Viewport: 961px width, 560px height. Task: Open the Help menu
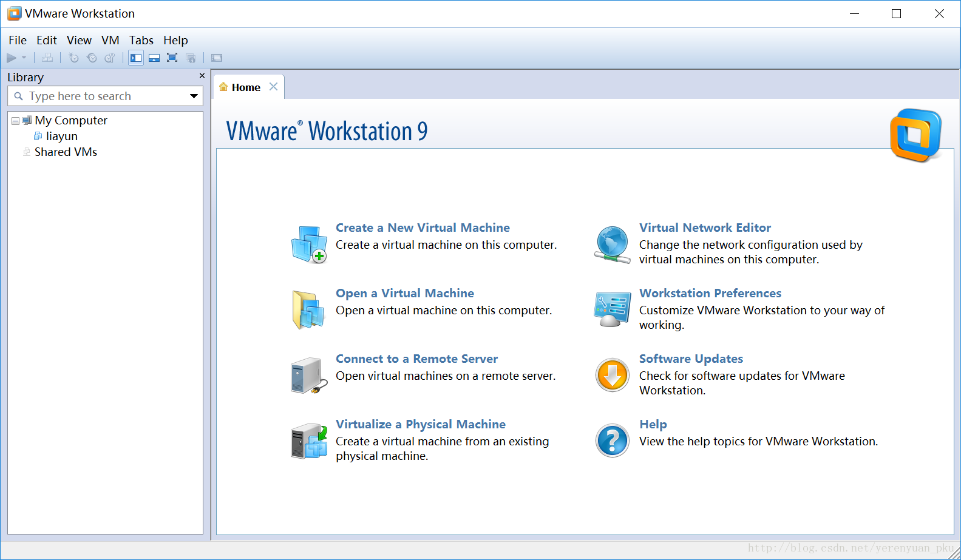pyautogui.click(x=175, y=40)
